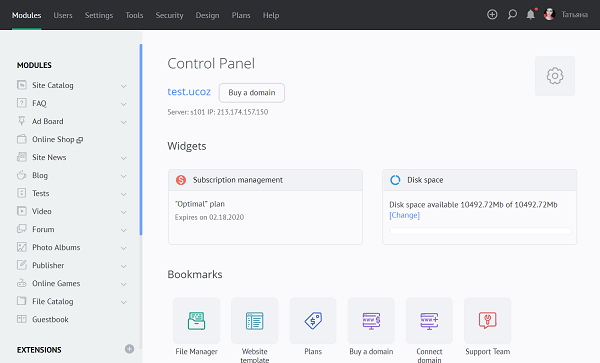Open the Help menu
Viewport: 600px width, 363px height.
coord(271,15)
